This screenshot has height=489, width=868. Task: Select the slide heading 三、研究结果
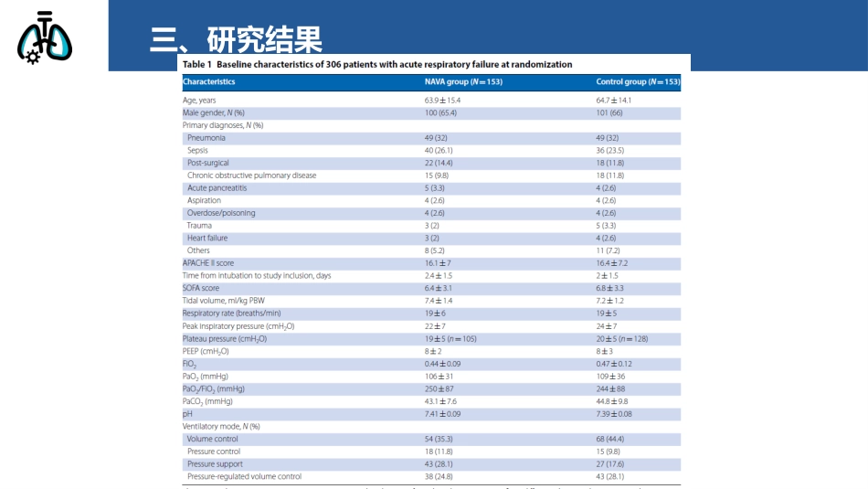(x=236, y=38)
